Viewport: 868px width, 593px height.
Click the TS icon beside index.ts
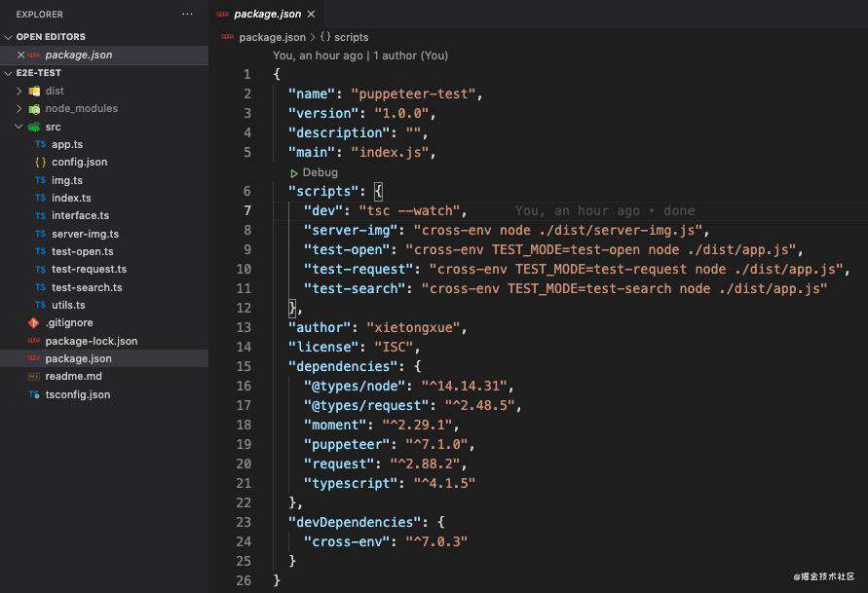click(x=40, y=198)
